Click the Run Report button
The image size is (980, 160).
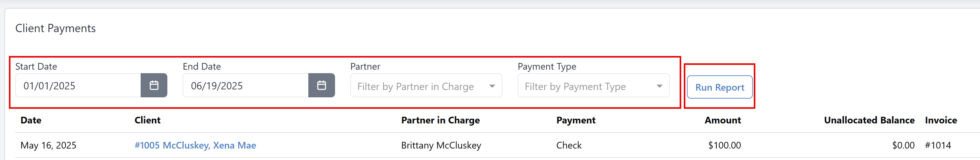click(x=719, y=87)
